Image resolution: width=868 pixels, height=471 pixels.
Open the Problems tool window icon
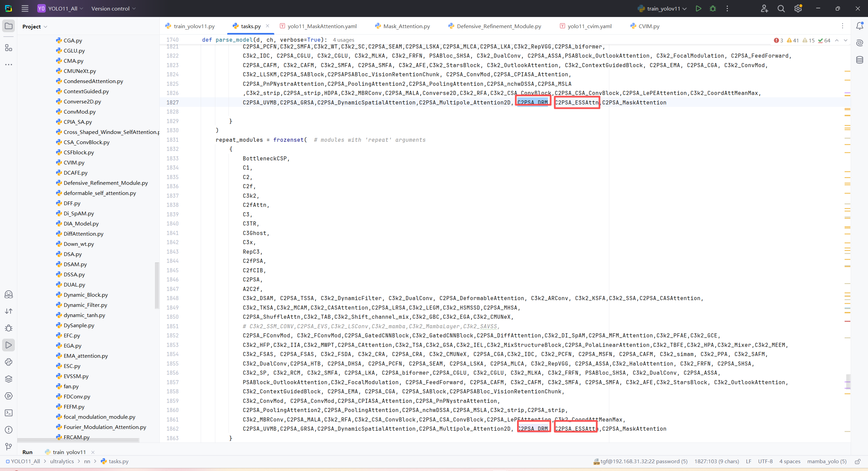click(x=8, y=430)
